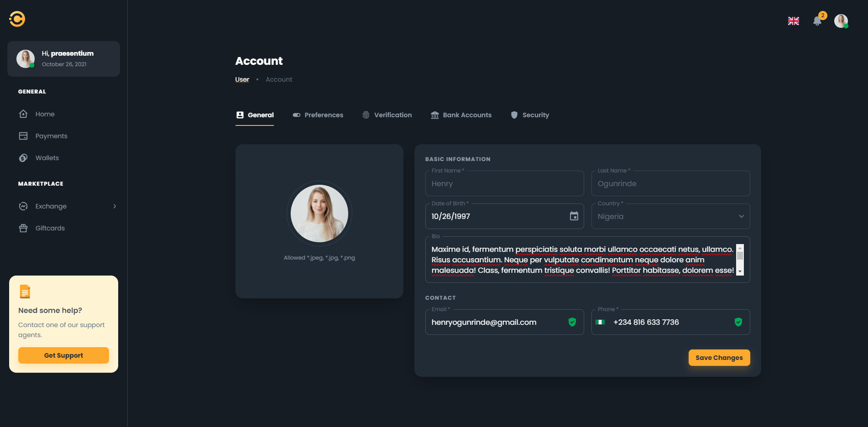Click the Giftcards icon in the sidebar
This screenshot has width=868, height=427.
pyautogui.click(x=23, y=228)
